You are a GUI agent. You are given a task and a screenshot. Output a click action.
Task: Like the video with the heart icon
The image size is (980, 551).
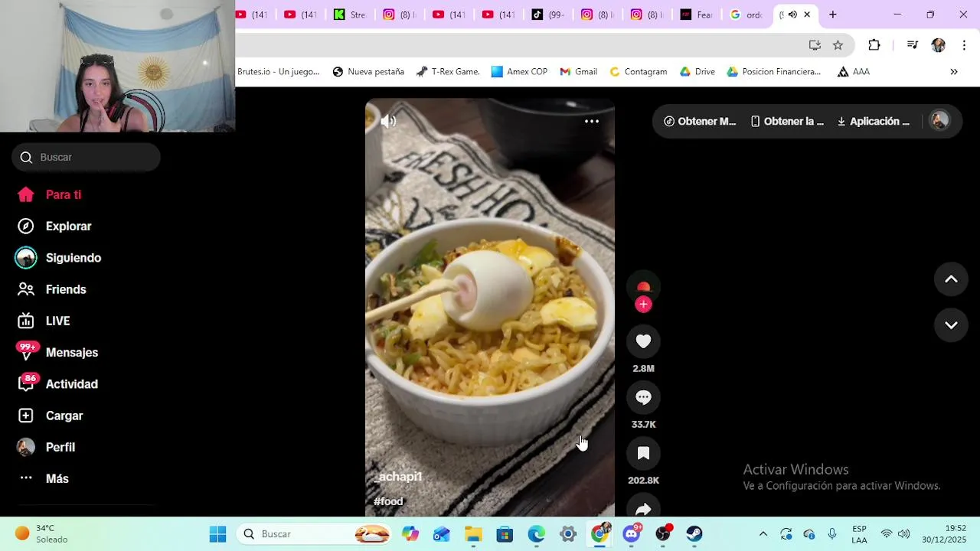coord(643,341)
